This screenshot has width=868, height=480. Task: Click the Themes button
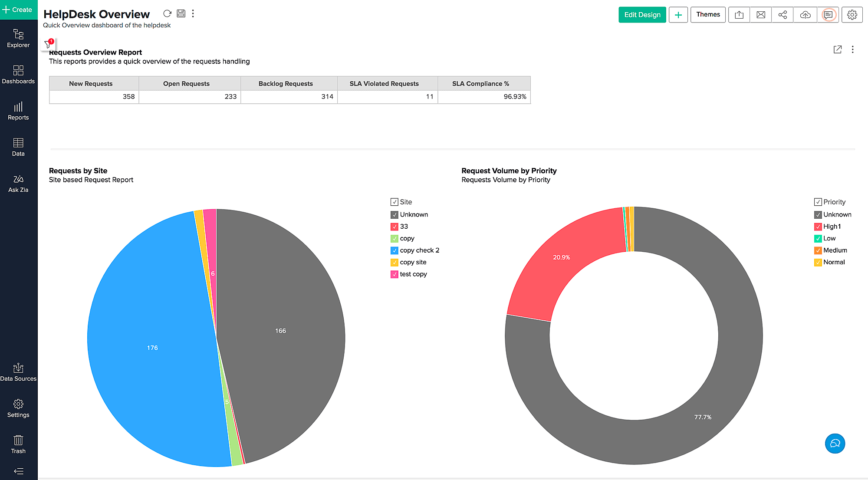(708, 15)
